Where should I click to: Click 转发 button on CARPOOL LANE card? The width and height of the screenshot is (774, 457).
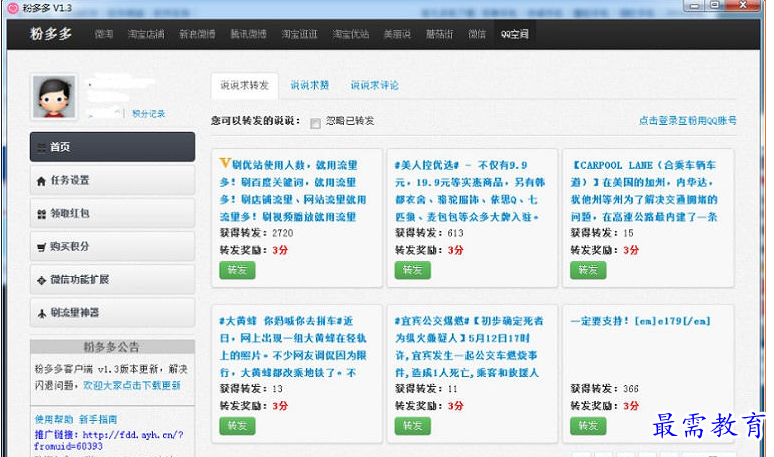tap(588, 270)
